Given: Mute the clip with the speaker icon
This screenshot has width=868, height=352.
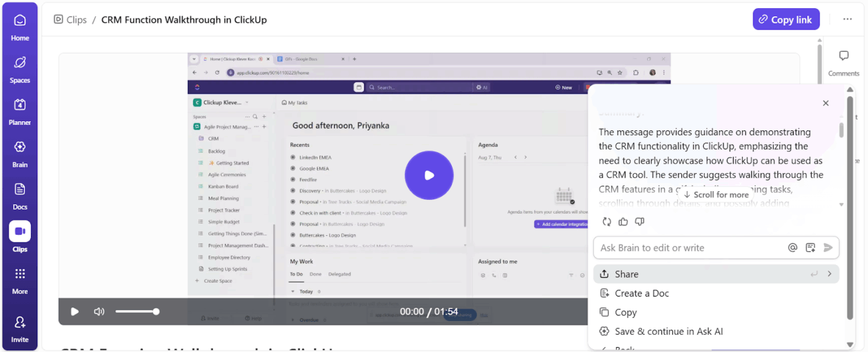Looking at the screenshot, I should coord(99,312).
